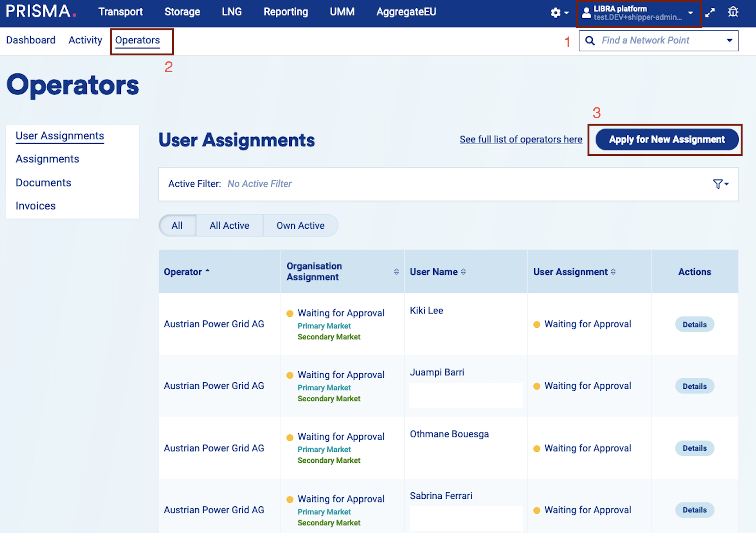
Task: Click the bug report icon
Action: coord(733,12)
